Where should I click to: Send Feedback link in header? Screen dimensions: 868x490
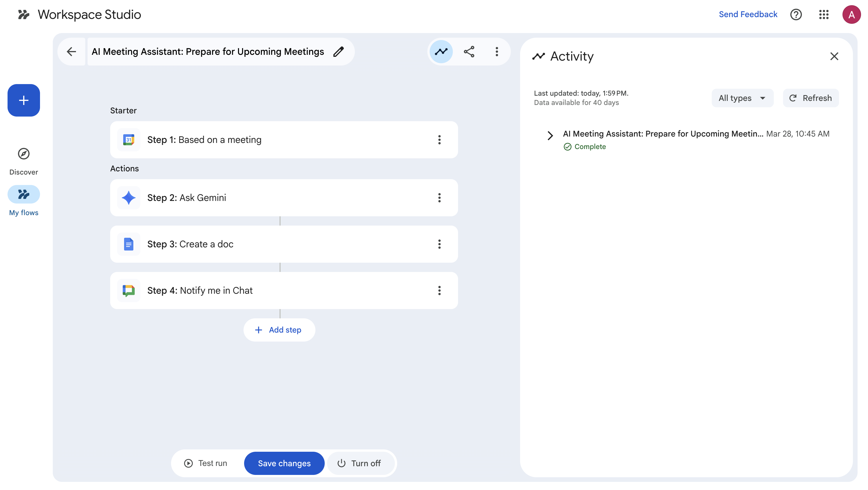tap(748, 14)
